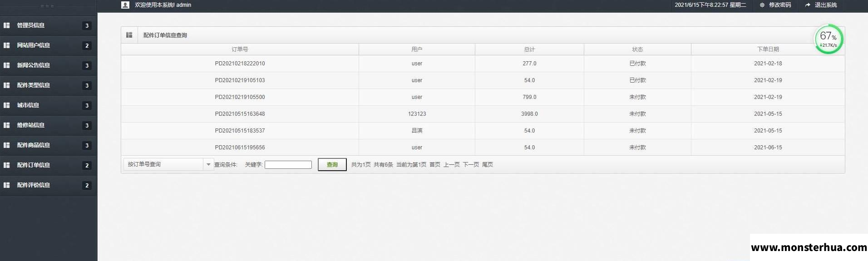Click the grid icon beside 维修站信息
The image size is (868, 261).
[7, 125]
